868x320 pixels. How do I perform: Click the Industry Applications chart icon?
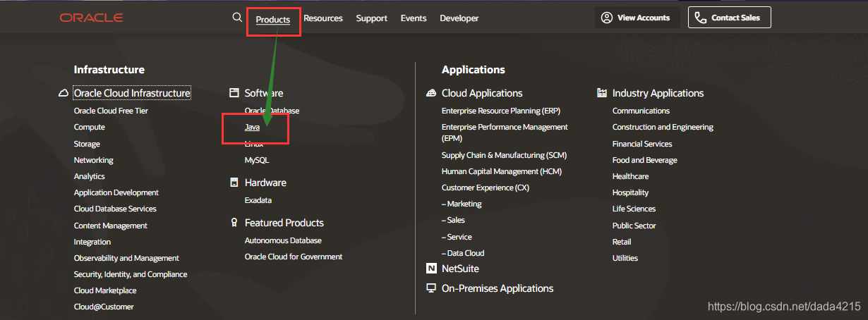602,93
